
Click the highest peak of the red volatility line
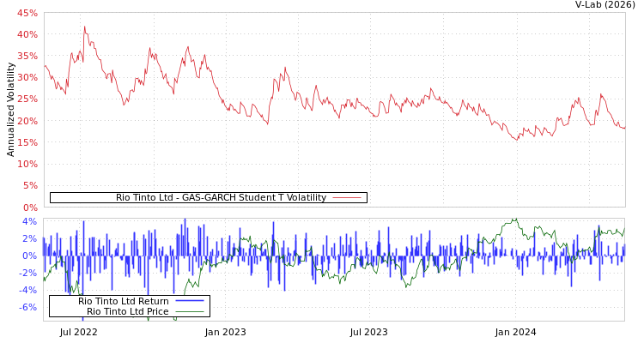coord(84,27)
